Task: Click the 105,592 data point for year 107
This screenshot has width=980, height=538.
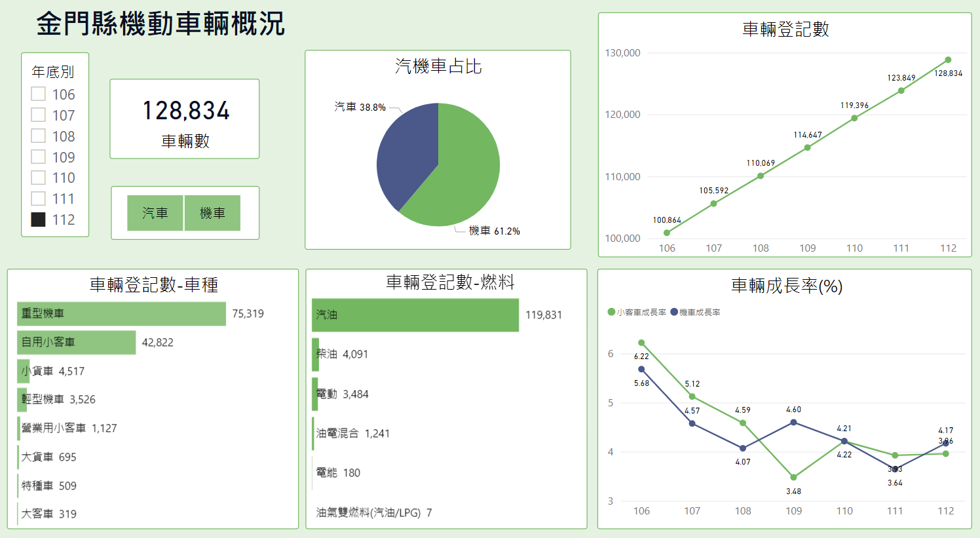Action: pyautogui.click(x=713, y=203)
